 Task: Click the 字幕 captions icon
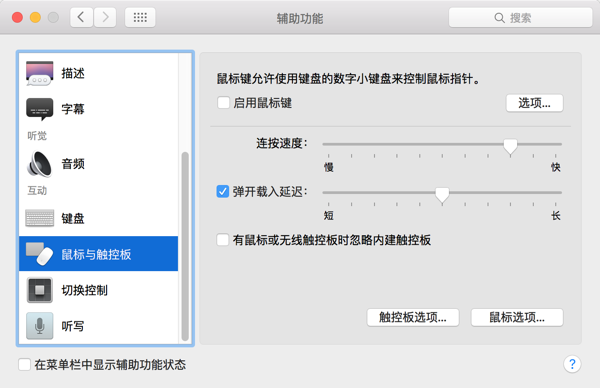[x=39, y=109]
